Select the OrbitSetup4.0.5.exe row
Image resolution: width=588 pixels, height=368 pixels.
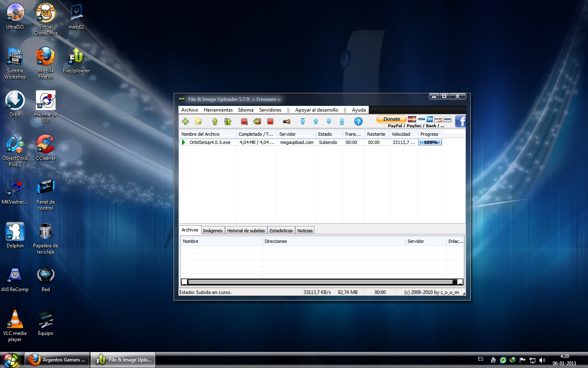[310, 142]
